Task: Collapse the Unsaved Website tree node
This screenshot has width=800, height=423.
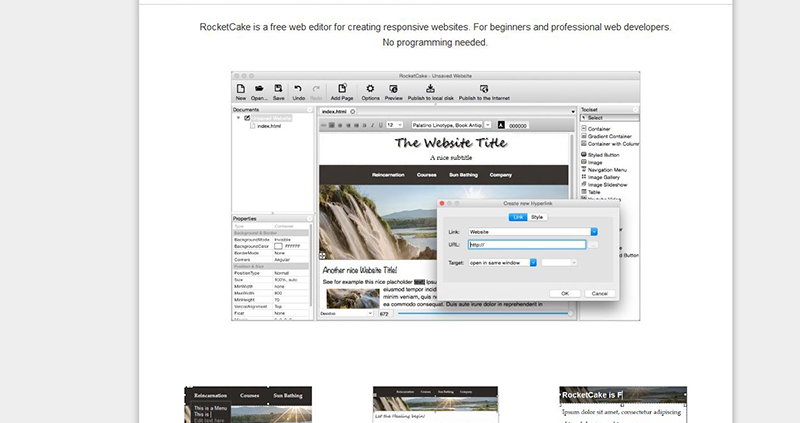Action: click(238, 118)
